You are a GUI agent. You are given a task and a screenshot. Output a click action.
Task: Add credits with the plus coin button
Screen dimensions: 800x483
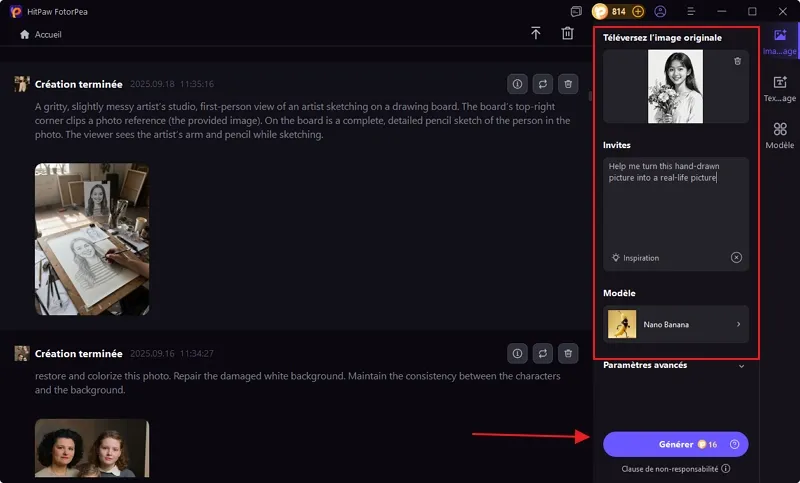click(638, 12)
